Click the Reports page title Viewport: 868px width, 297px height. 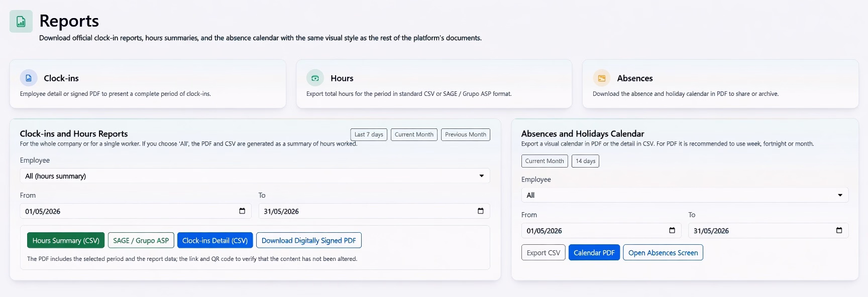pyautogui.click(x=69, y=21)
